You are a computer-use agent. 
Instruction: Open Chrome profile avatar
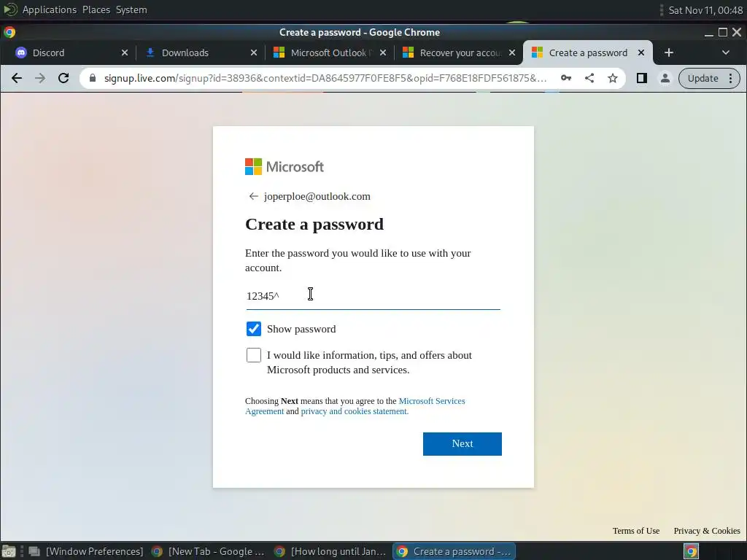point(665,78)
